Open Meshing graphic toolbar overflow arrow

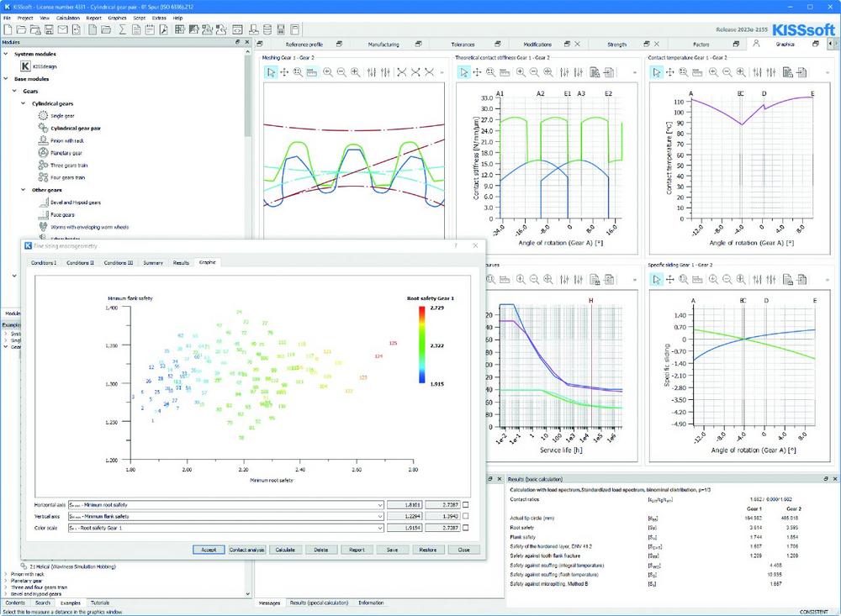point(442,72)
